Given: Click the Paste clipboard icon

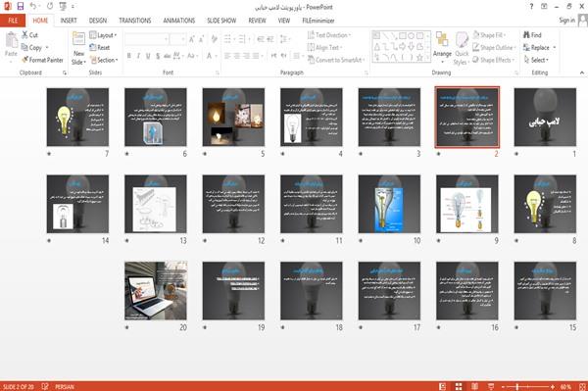Looking at the screenshot, I should tap(11, 40).
